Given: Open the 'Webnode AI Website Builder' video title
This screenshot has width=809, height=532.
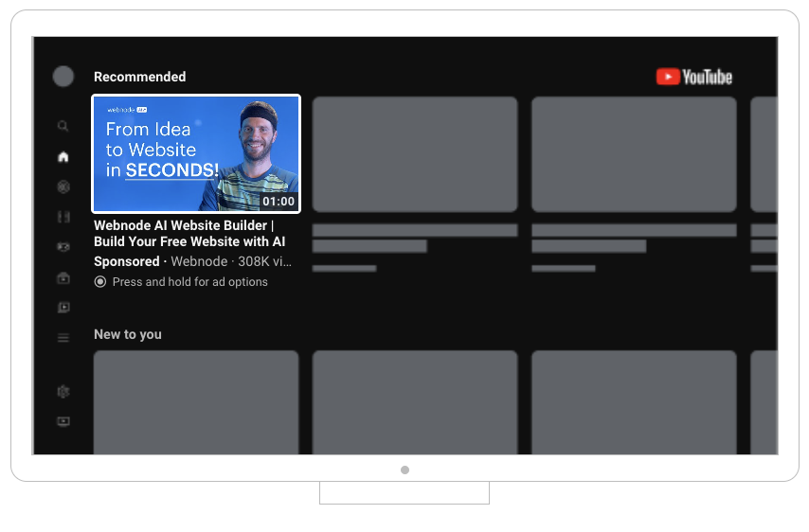Looking at the screenshot, I should [189, 234].
